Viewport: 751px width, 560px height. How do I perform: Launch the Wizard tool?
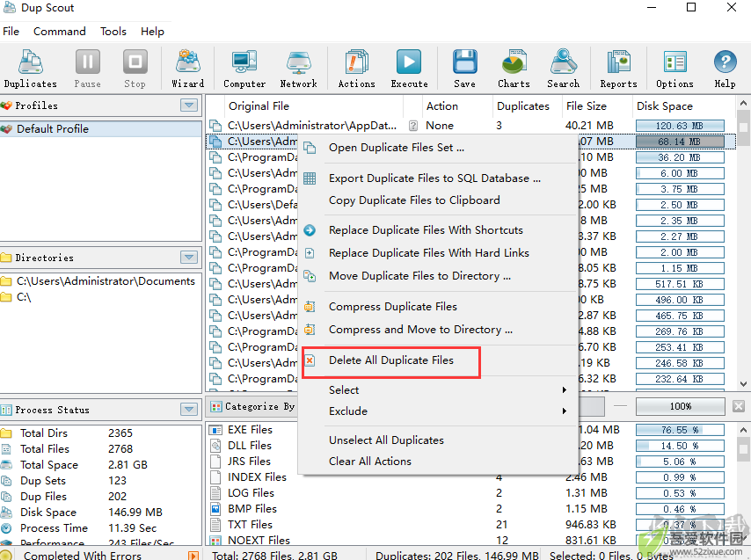coord(188,69)
